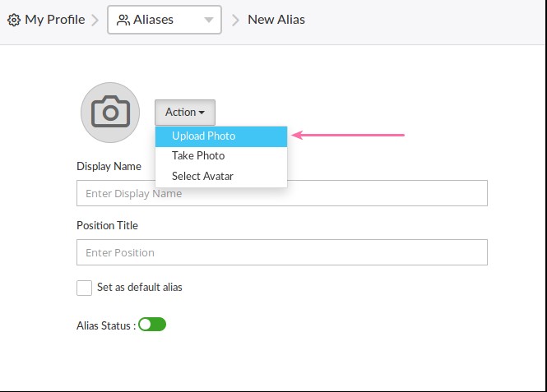
Task: Pick Select Avatar menu option
Action: (x=203, y=176)
